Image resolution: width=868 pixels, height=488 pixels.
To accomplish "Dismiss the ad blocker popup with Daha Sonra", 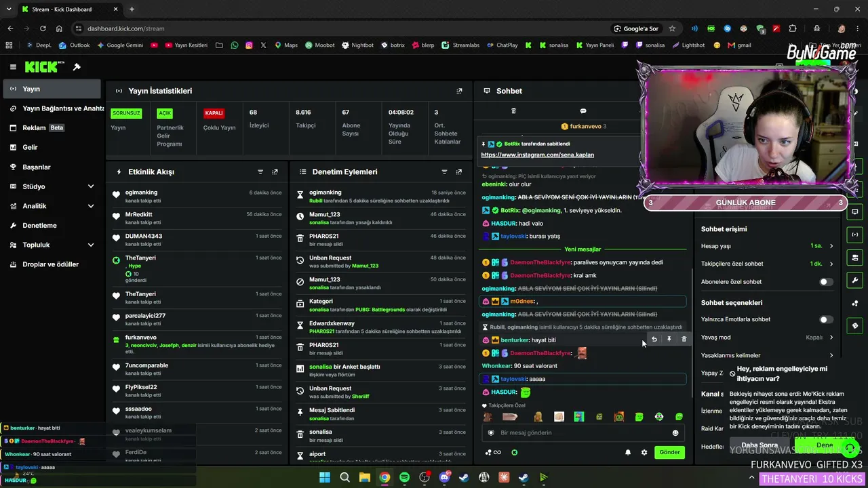I will (x=759, y=445).
